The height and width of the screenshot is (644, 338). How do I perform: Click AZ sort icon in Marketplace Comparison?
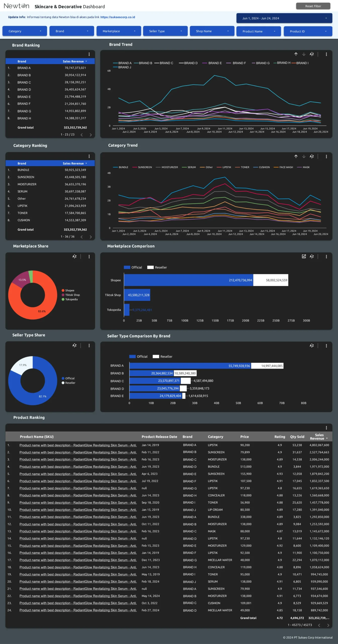(x=312, y=256)
